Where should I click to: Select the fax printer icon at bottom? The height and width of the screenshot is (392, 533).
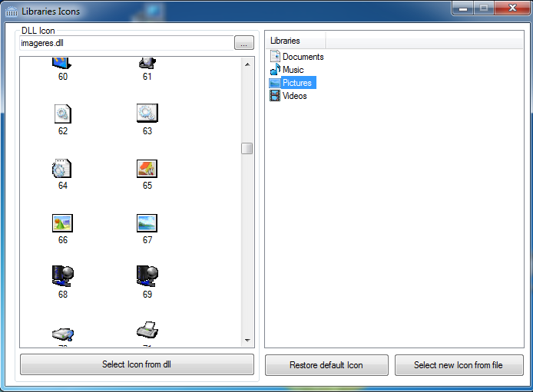tap(147, 330)
